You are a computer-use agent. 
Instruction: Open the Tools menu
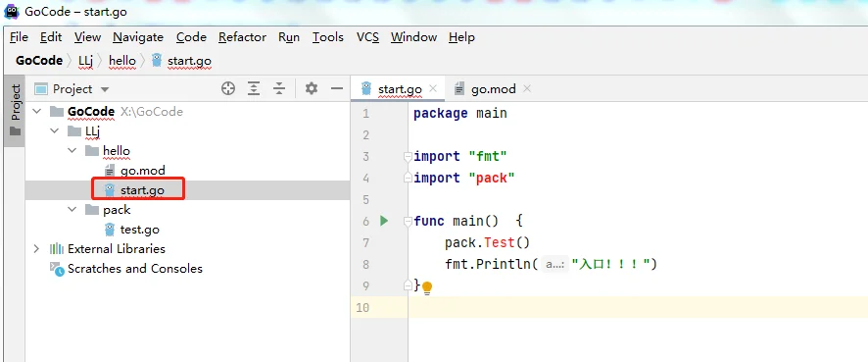point(328,37)
